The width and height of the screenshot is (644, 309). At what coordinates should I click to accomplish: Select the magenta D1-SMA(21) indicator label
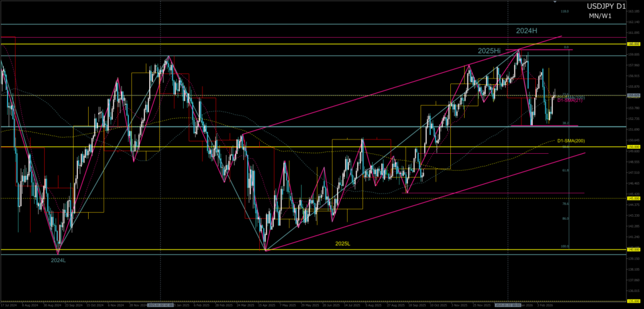pos(570,99)
